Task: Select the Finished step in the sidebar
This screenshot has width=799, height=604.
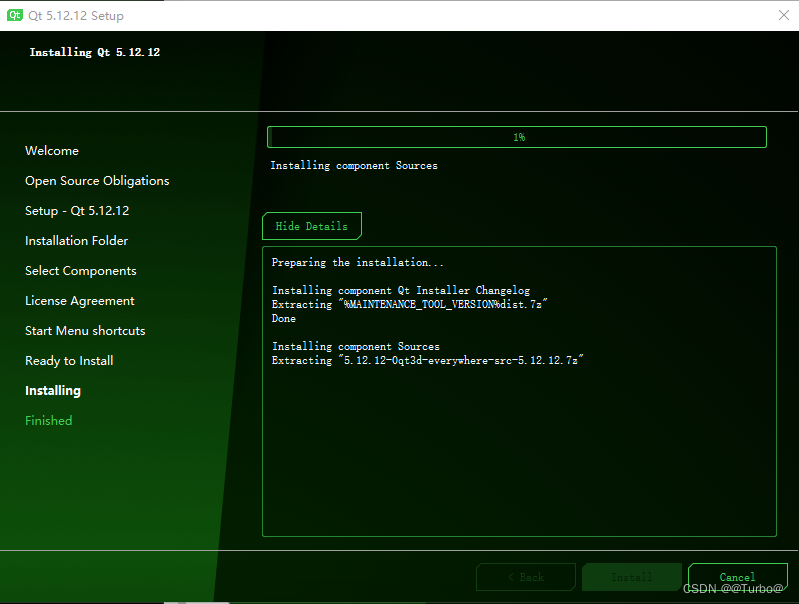Action: [x=48, y=421]
